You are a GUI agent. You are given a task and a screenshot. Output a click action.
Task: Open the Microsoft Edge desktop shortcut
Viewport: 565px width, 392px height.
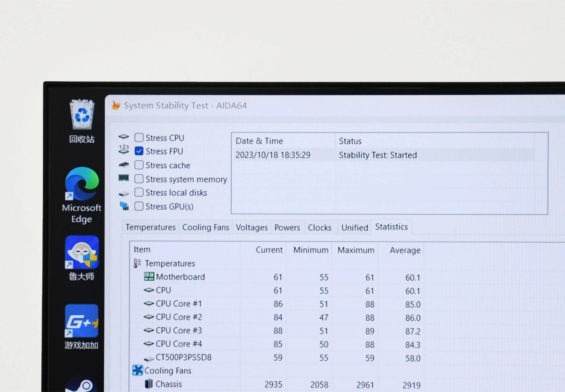pos(82,184)
